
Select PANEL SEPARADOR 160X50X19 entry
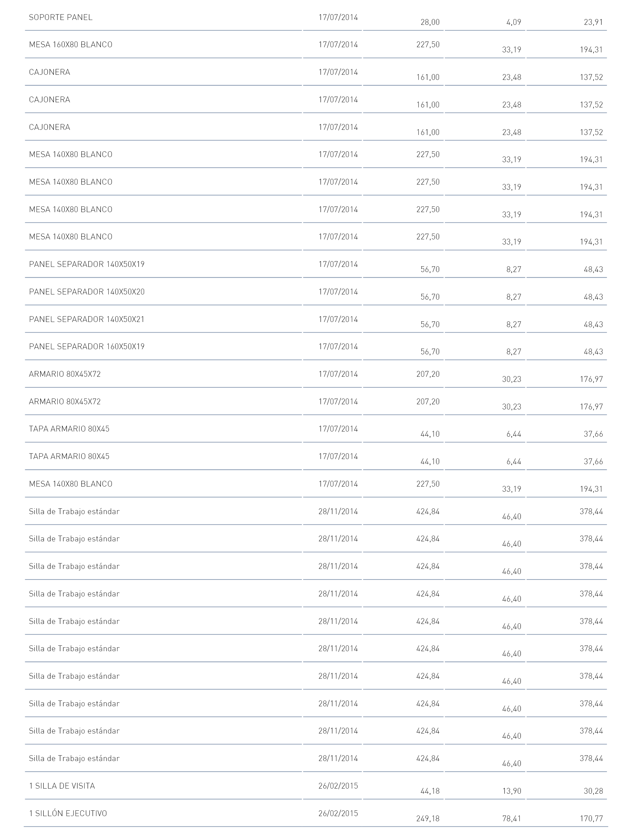tap(86, 346)
